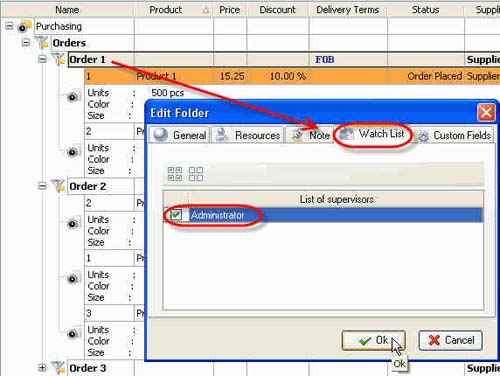Uncheck all supervisors icon in Watch List
The height and width of the screenshot is (376, 500).
pyautogui.click(x=196, y=174)
